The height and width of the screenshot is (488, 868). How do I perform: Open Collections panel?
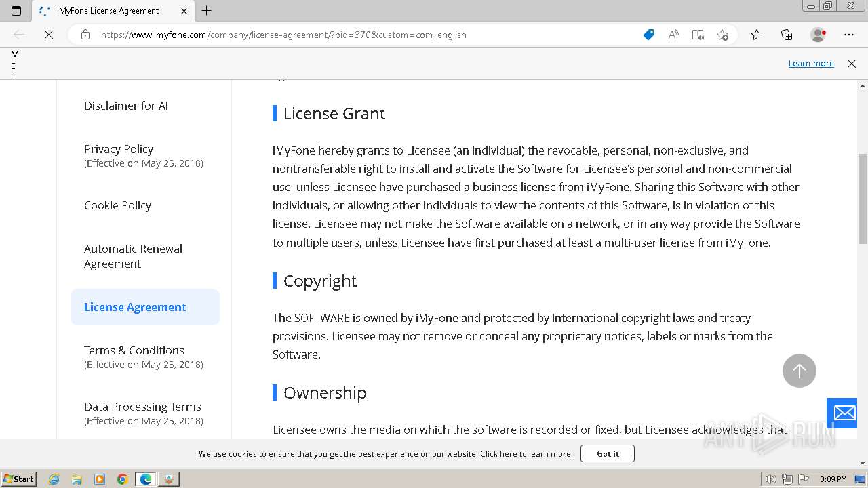[787, 35]
